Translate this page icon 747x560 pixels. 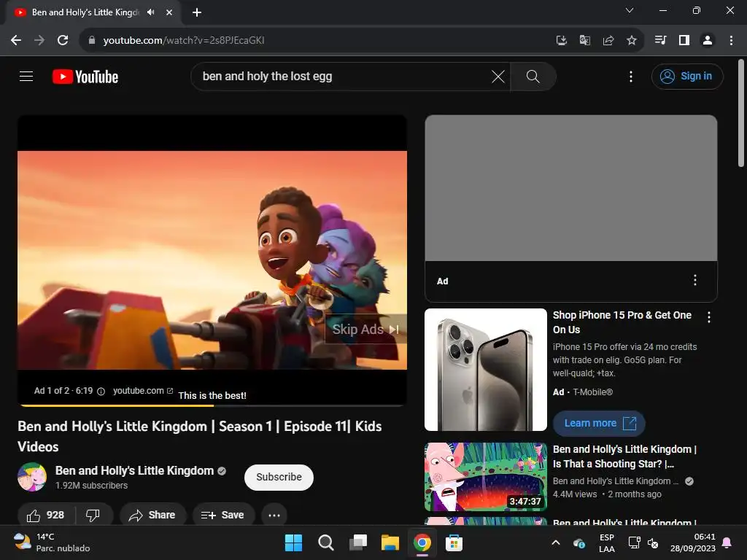pos(584,41)
